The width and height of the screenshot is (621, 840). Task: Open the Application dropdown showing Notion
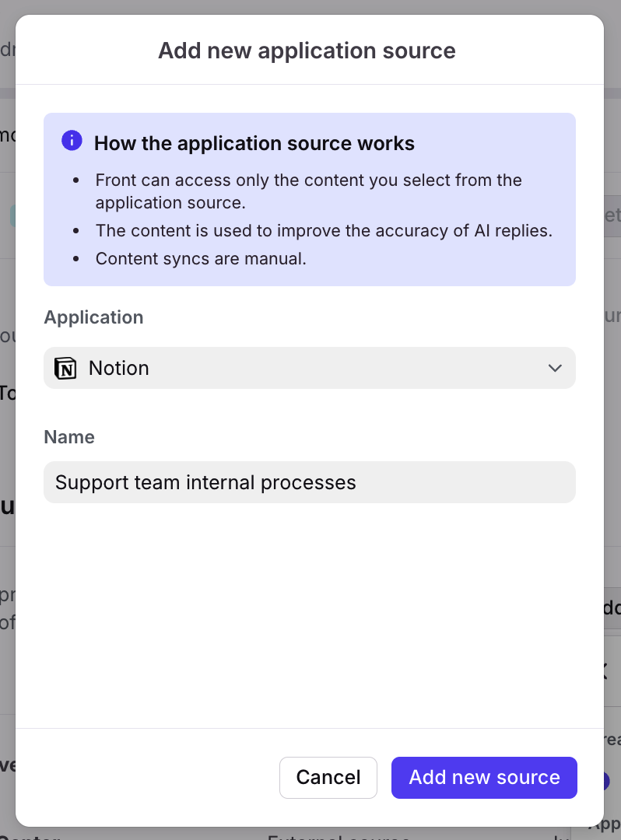point(309,368)
